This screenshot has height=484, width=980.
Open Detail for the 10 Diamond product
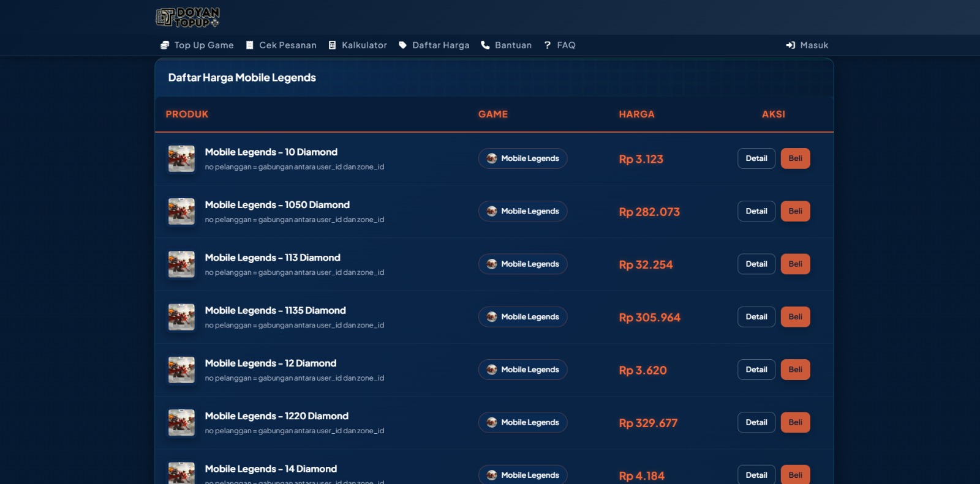(x=756, y=158)
